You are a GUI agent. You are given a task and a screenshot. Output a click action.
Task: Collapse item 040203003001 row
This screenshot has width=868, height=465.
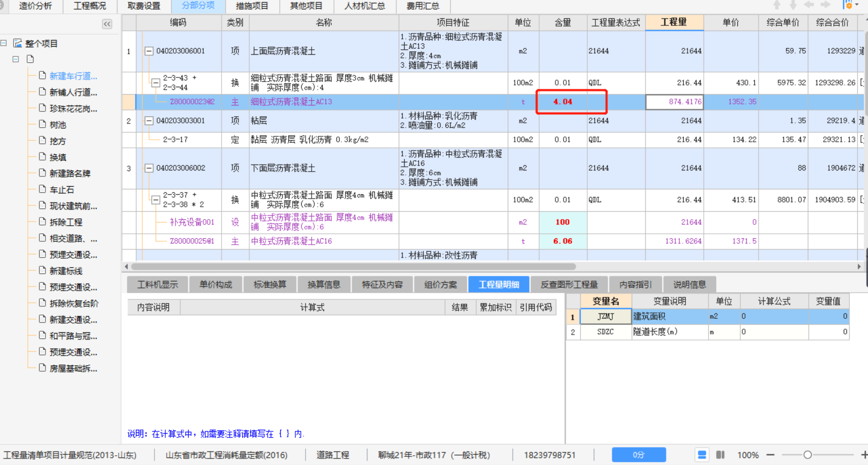[x=148, y=121]
